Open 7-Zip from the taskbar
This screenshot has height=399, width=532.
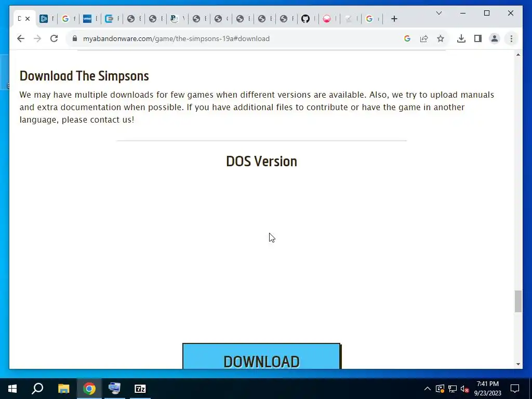140,389
